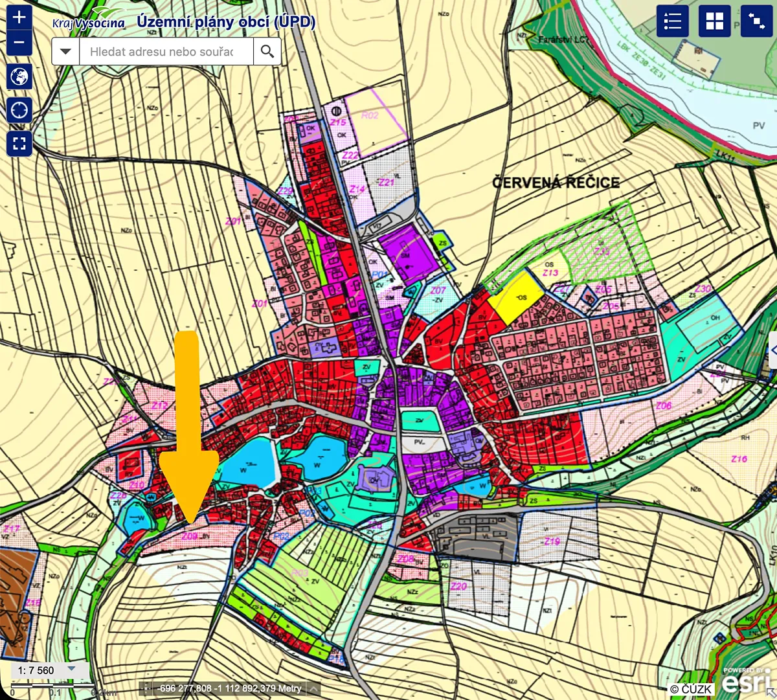The height and width of the screenshot is (700, 777).
Task: Click the Kraj Vysočina logo
Action: coord(89,19)
